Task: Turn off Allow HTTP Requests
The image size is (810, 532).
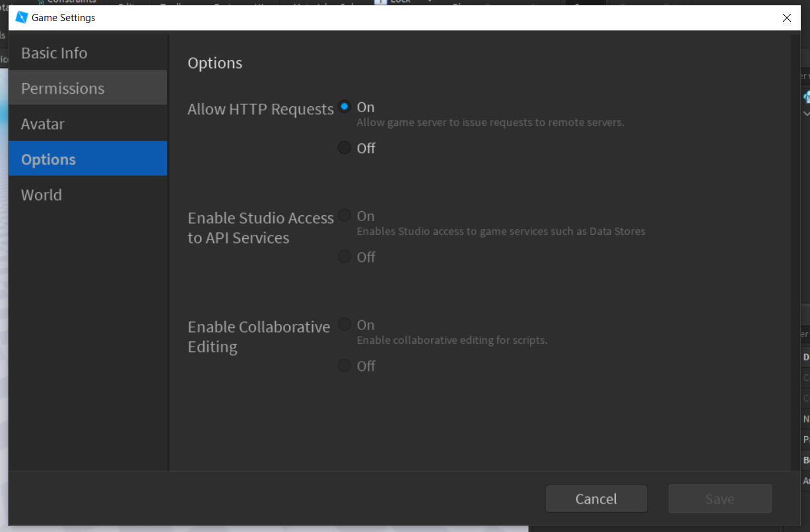Action: pyautogui.click(x=344, y=147)
